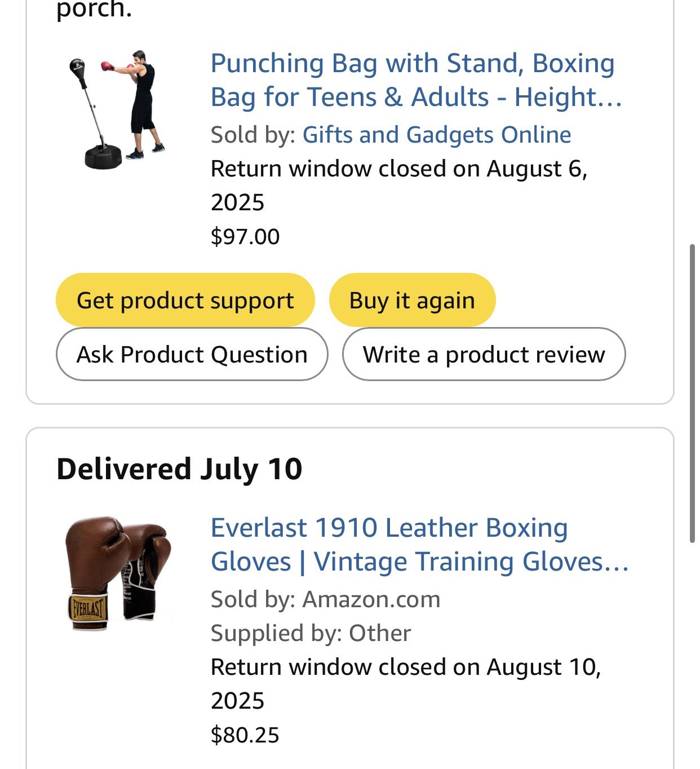Tap the Delivered July 10 heading

pos(179,469)
